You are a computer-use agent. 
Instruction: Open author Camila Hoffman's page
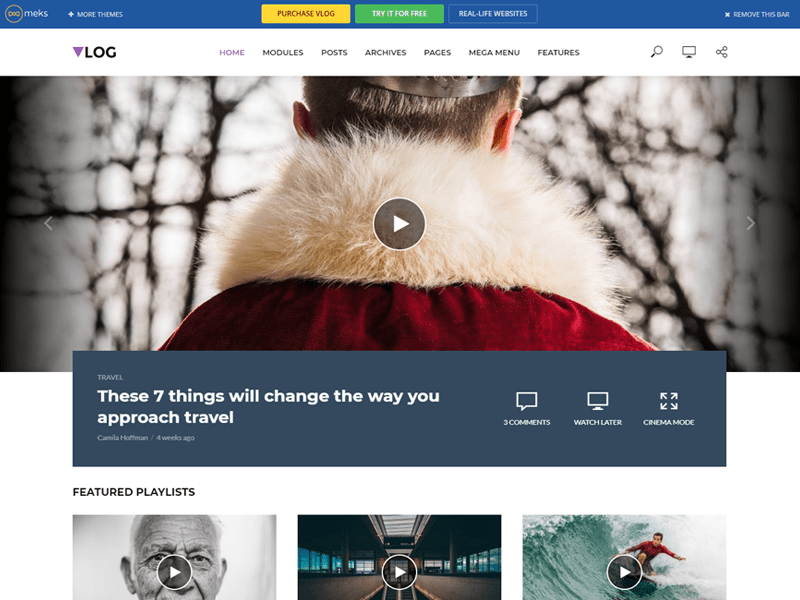point(122,438)
